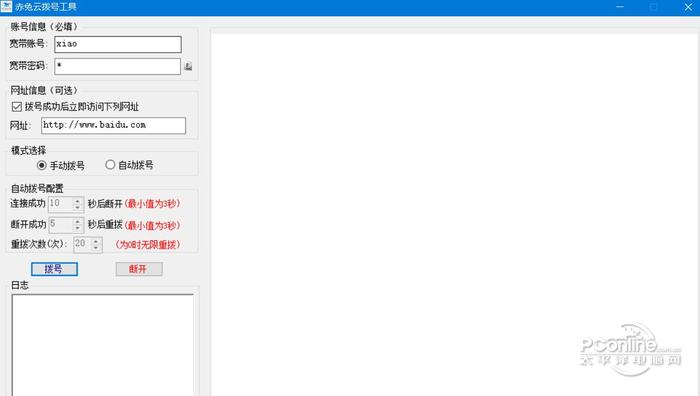Select the 手动拨号 radio button

42,165
